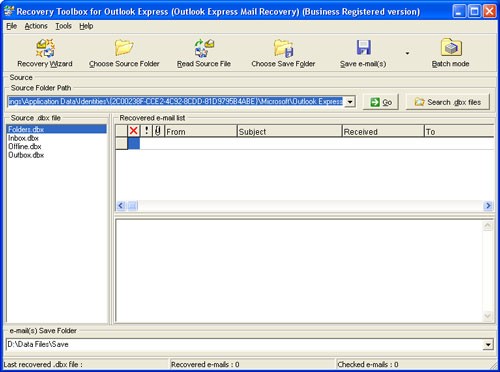The image size is (500, 372).
Task: Click the exclamation priority column header
Action: 146,131
